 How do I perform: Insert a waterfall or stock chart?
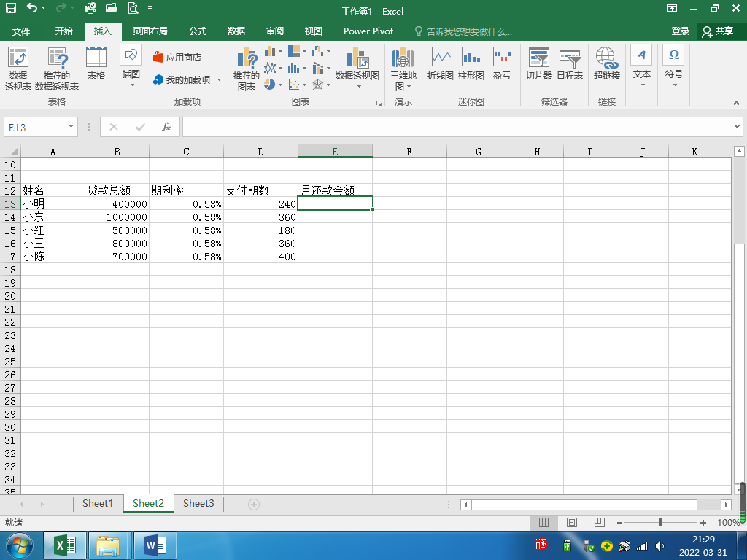point(321,51)
